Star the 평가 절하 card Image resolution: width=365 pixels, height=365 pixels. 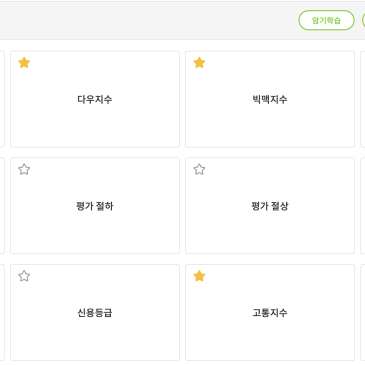pyautogui.click(x=24, y=169)
